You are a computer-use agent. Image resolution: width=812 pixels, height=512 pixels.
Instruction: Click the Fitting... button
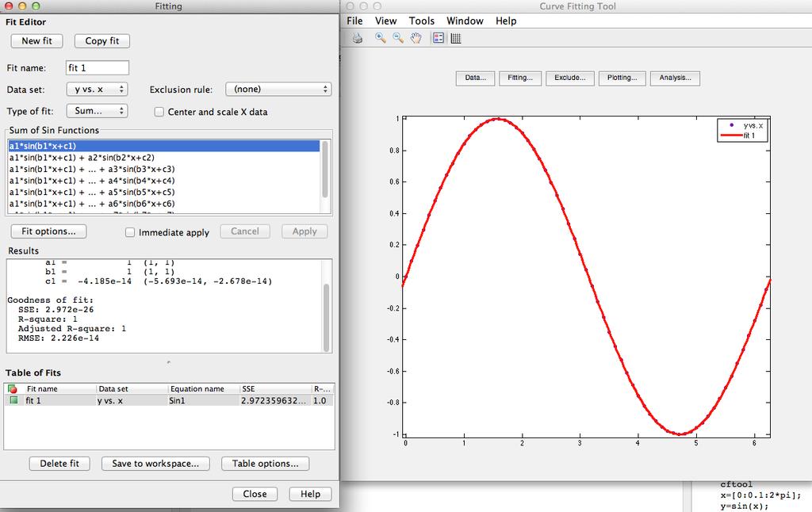pyautogui.click(x=520, y=78)
